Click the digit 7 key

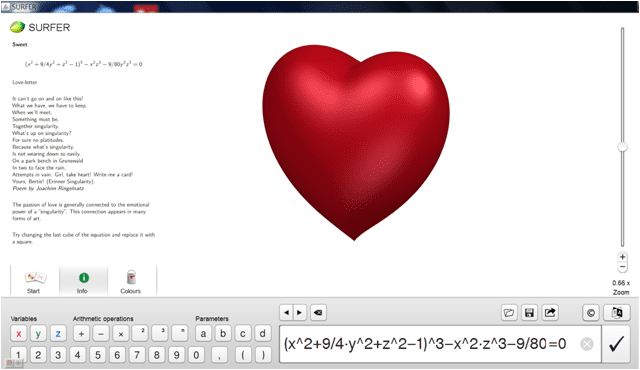pyautogui.click(x=137, y=354)
